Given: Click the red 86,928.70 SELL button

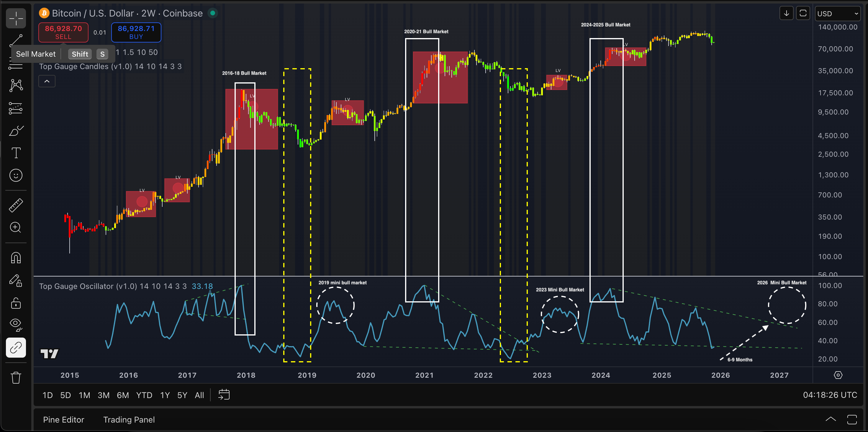Looking at the screenshot, I should (x=63, y=32).
